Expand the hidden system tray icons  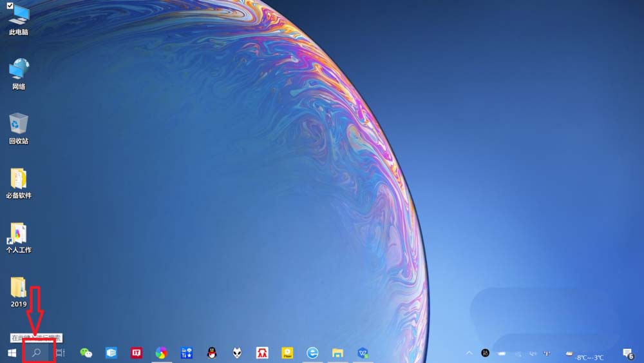[x=469, y=353]
